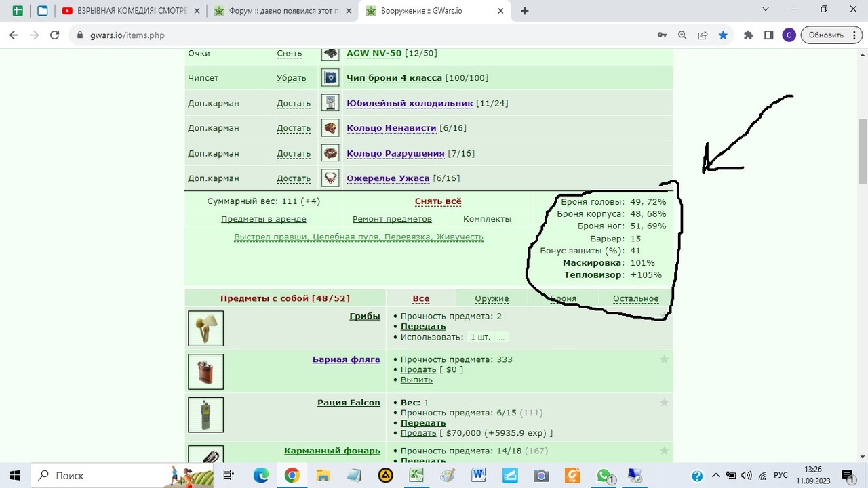Open Word from the taskbar
Screen dimensions: 868x488
(x=479, y=475)
